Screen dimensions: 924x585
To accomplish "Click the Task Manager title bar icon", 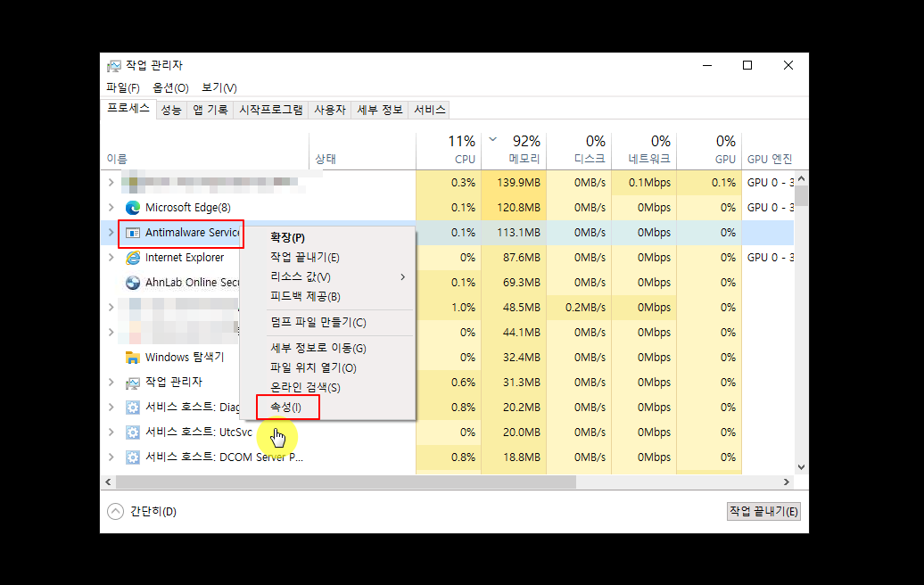I will tap(114, 65).
